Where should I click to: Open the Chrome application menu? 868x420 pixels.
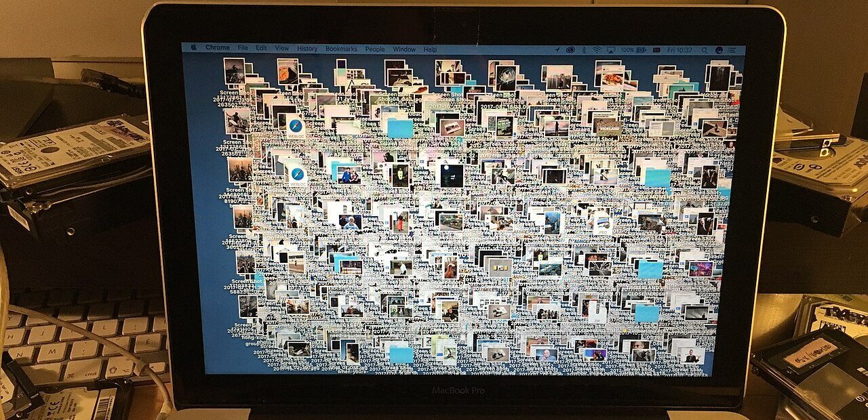coord(218,48)
